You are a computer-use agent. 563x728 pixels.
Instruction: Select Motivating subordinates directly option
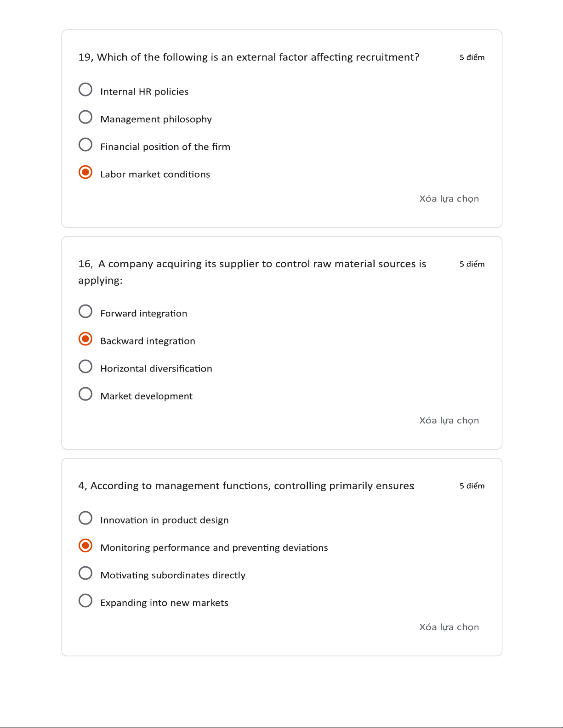coord(85,573)
